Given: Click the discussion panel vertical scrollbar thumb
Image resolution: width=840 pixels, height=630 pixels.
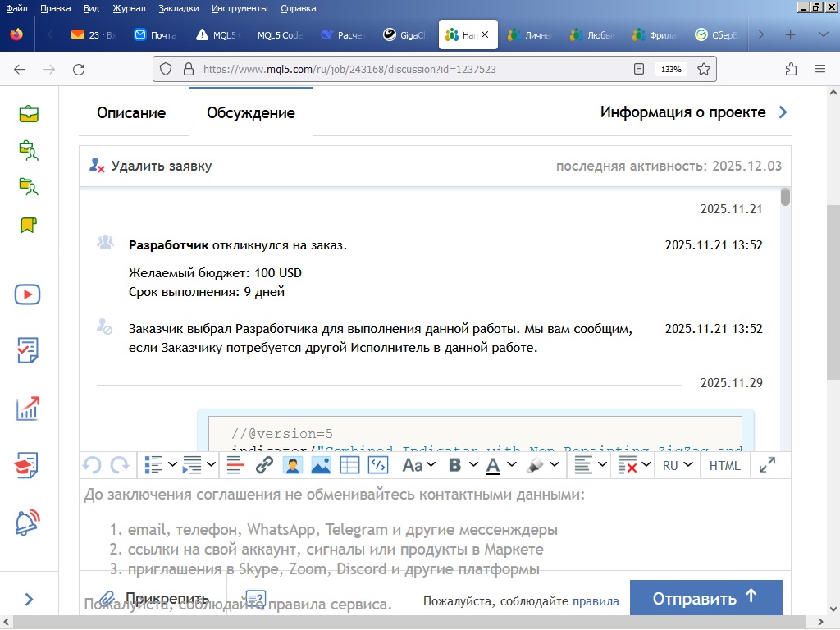Looking at the screenshot, I should [786, 197].
